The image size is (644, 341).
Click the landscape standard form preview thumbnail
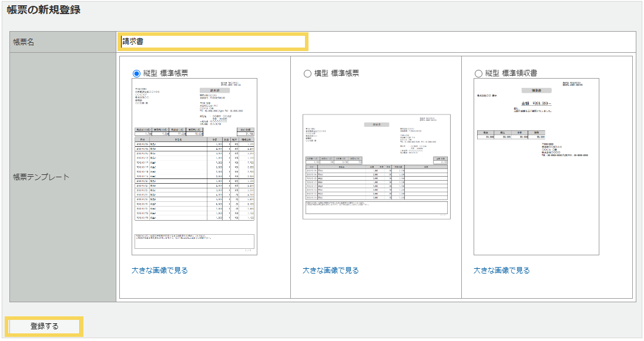pyautogui.click(x=376, y=167)
